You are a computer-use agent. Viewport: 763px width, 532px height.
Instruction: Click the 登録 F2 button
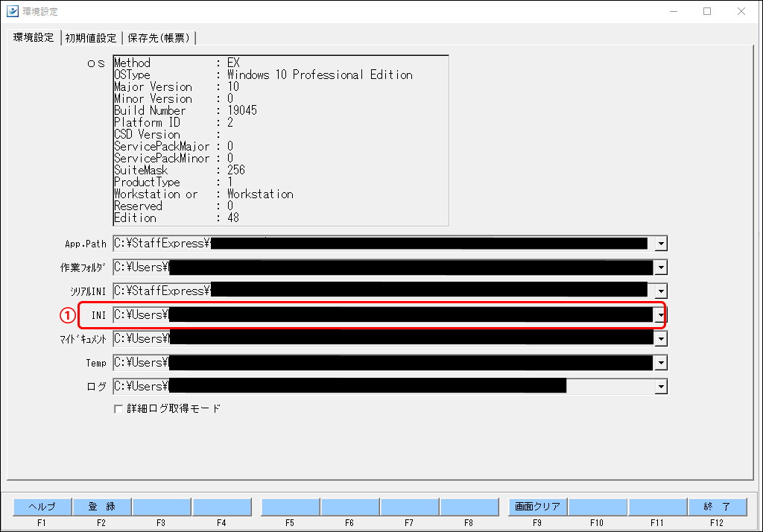[x=101, y=507]
